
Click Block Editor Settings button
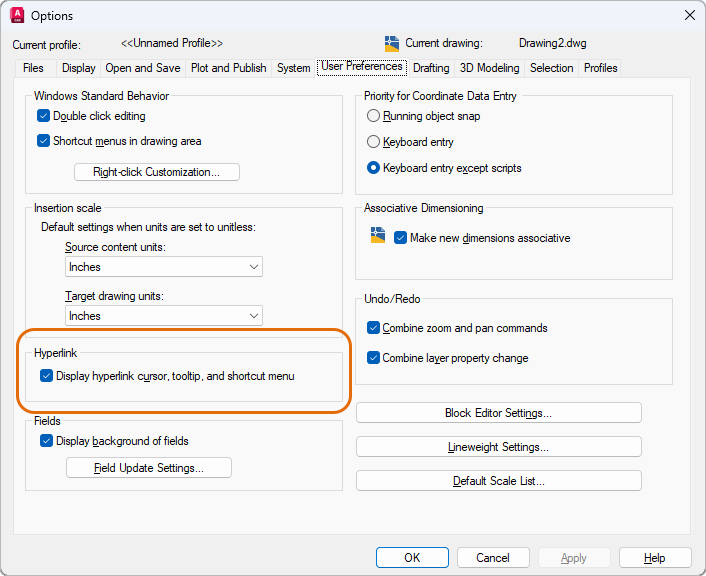pyautogui.click(x=498, y=413)
